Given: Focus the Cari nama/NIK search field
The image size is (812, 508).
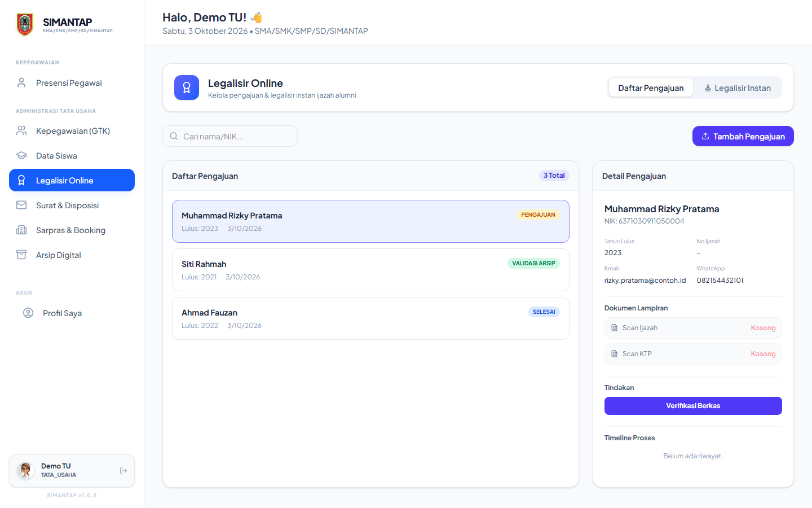Looking at the screenshot, I should pos(230,136).
